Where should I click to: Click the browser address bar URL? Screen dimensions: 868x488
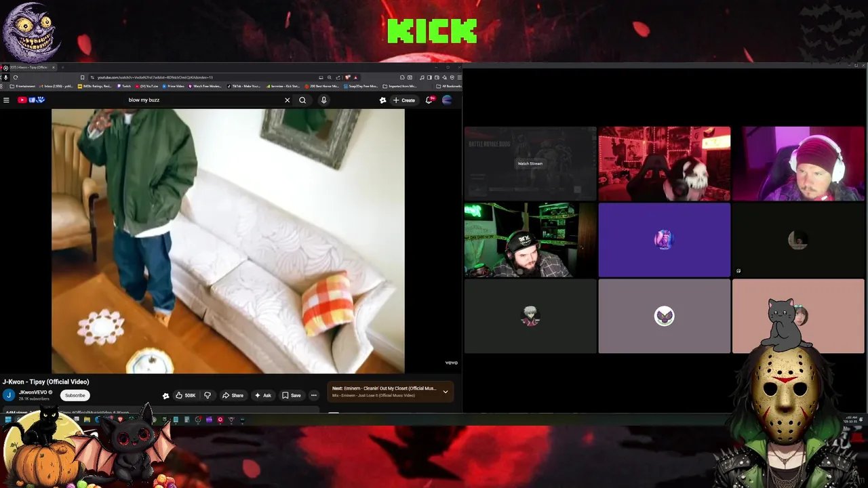coord(155,77)
